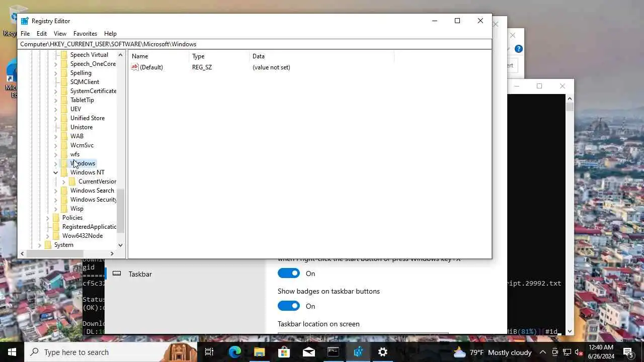Click the UEV folder icon
644x362 pixels.
(64, 109)
